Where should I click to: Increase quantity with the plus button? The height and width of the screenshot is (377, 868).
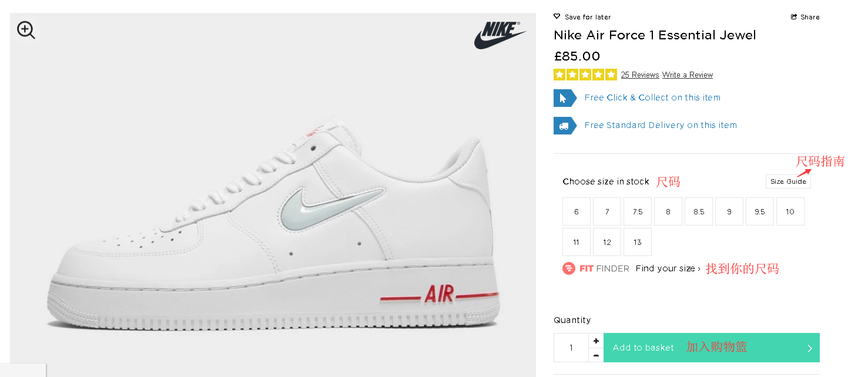596,341
